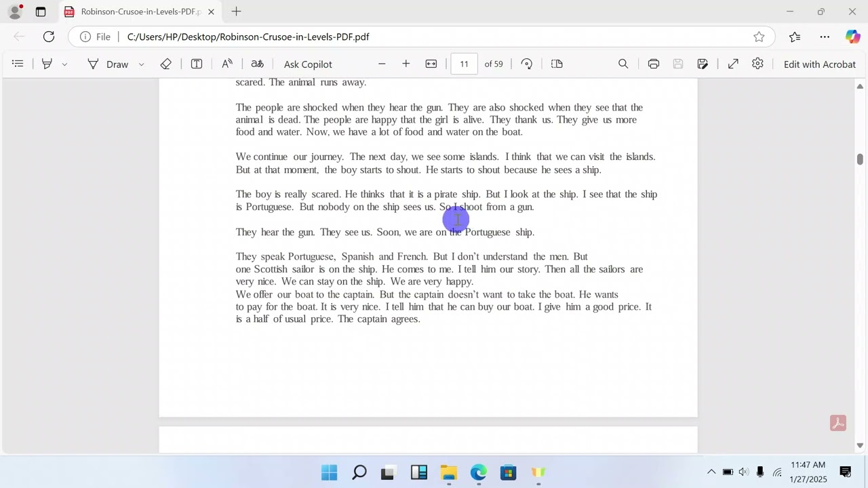Click the text "of 59" page count
Viewport: 868px width, 488px height.
[494, 64]
